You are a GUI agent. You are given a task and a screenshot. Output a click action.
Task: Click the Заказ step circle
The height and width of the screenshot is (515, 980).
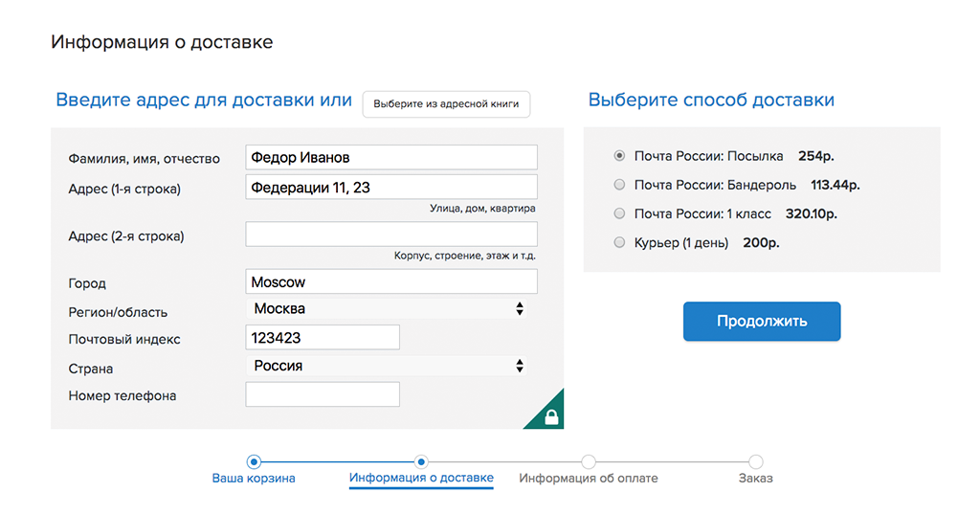756,462
